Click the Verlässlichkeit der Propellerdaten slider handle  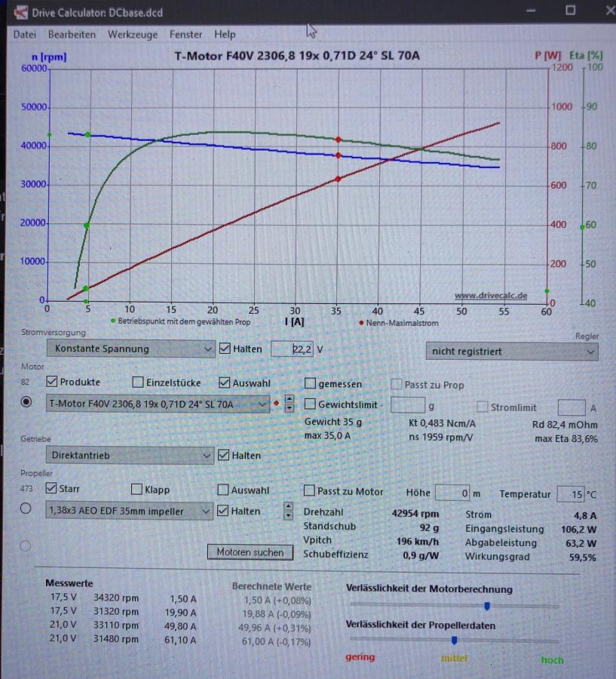[454, 640]
